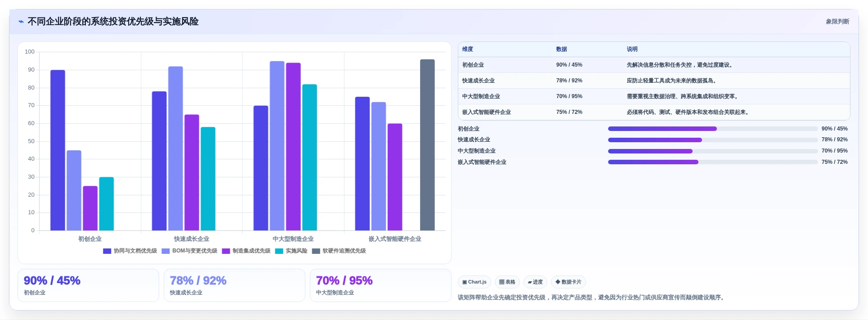Click the 嵌入式智能硬件企业 x-axis label on chart
The width and height of the screenshot is (868, 320).
click(395, 239)
